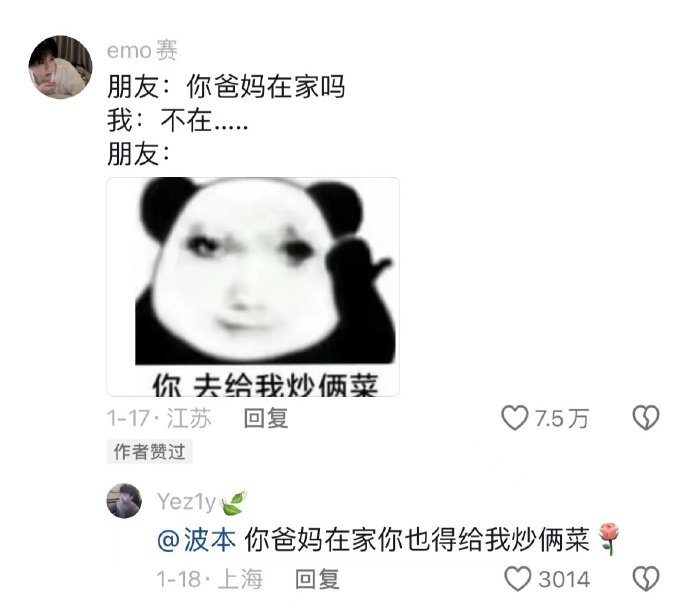Tap broken heart on Yez1y's reply
The image size is (690, 610).
pos(646,578)
